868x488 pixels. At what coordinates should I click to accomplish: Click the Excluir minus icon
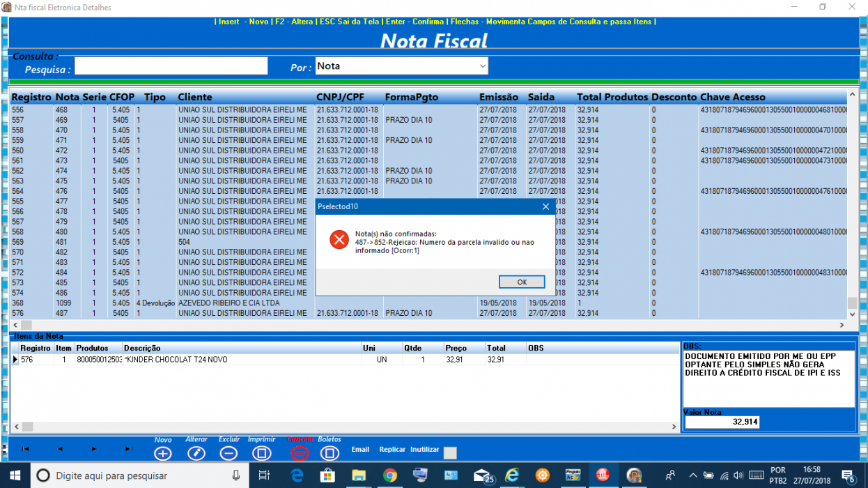(x=228, y=453)
